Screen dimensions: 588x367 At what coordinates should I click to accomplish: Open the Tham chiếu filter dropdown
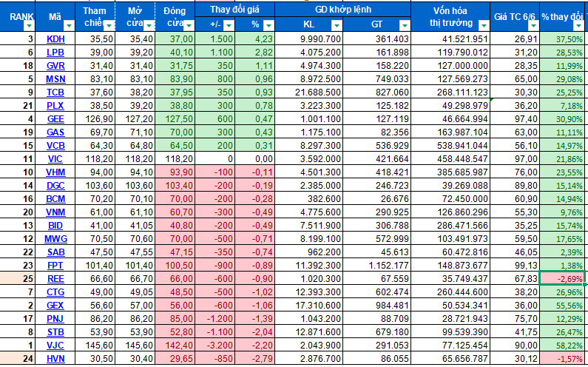(109, 26)
